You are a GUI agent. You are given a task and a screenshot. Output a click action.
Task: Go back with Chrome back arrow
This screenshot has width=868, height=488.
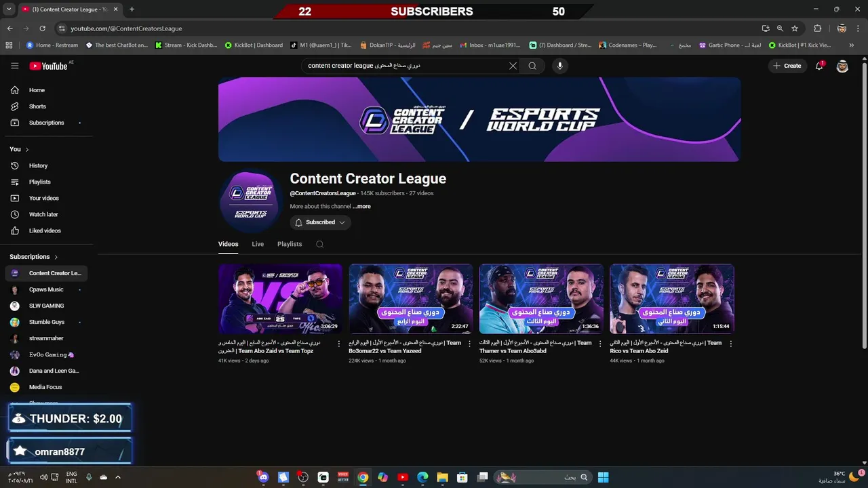(x=9, y=28)
